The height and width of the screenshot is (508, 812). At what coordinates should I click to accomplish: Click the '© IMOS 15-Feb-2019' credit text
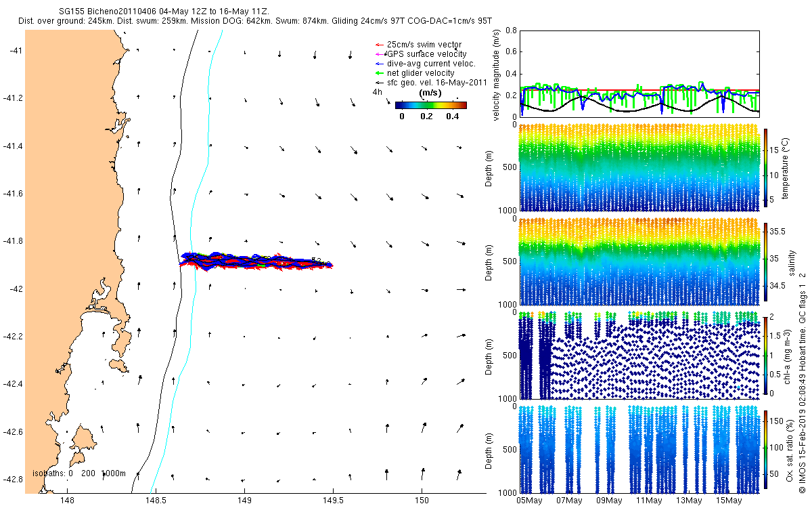(x=803, y=451)
